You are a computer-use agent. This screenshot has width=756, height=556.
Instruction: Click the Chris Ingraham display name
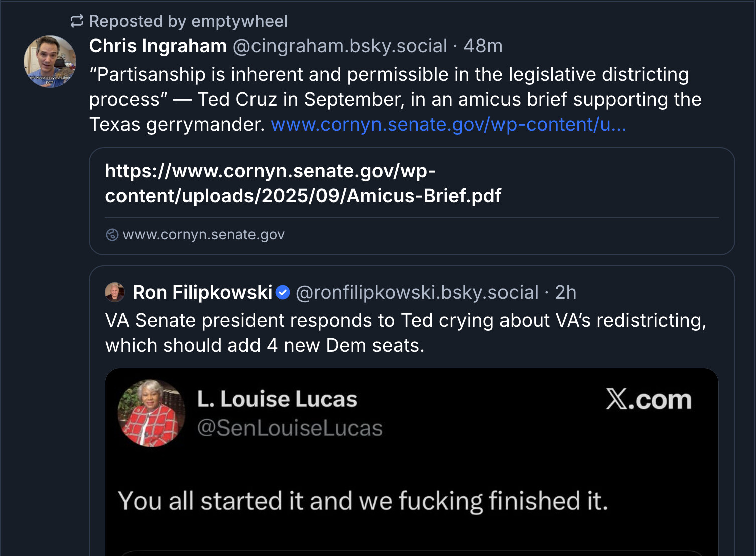[158, 46]
